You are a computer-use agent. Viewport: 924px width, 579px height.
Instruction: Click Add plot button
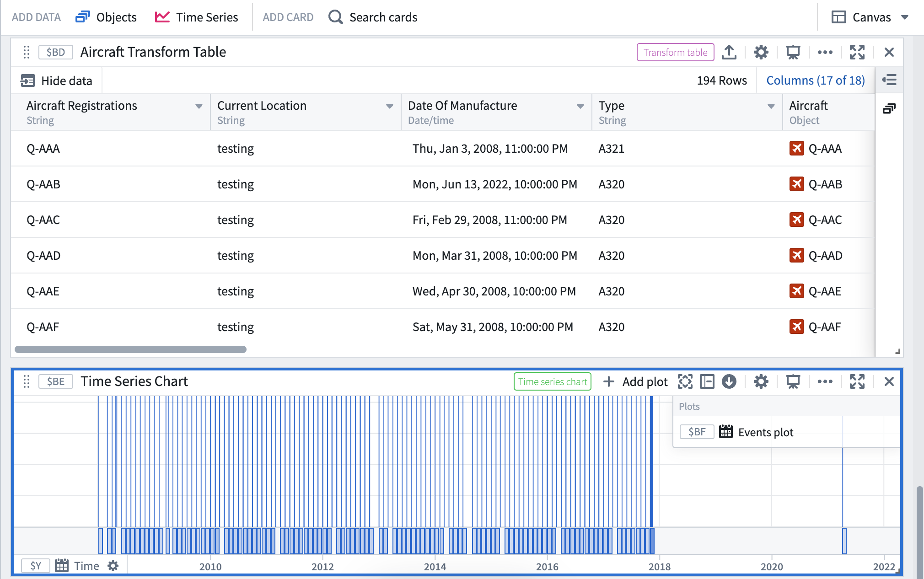click(636, 381)
